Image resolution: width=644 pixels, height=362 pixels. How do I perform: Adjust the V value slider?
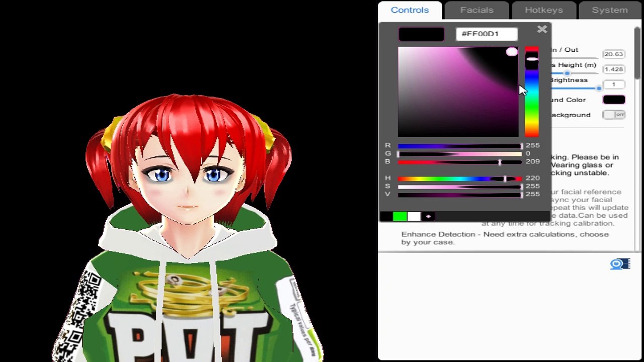tap(460, 195)
